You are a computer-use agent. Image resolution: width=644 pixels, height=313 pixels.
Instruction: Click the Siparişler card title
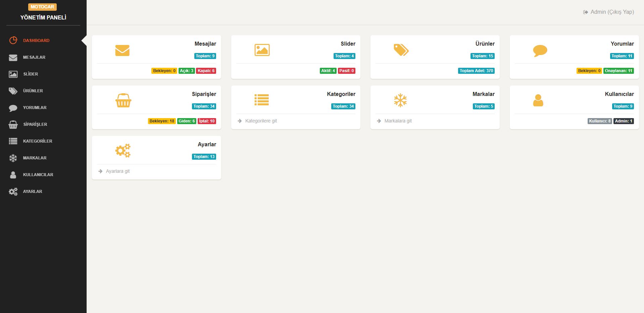tap(204, 94)
